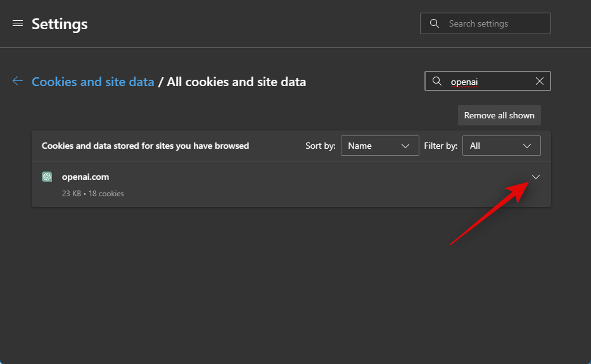This screenshot has height=364, width=591.
Task: Click the openai.com site favicon
Action: point(47,177)
